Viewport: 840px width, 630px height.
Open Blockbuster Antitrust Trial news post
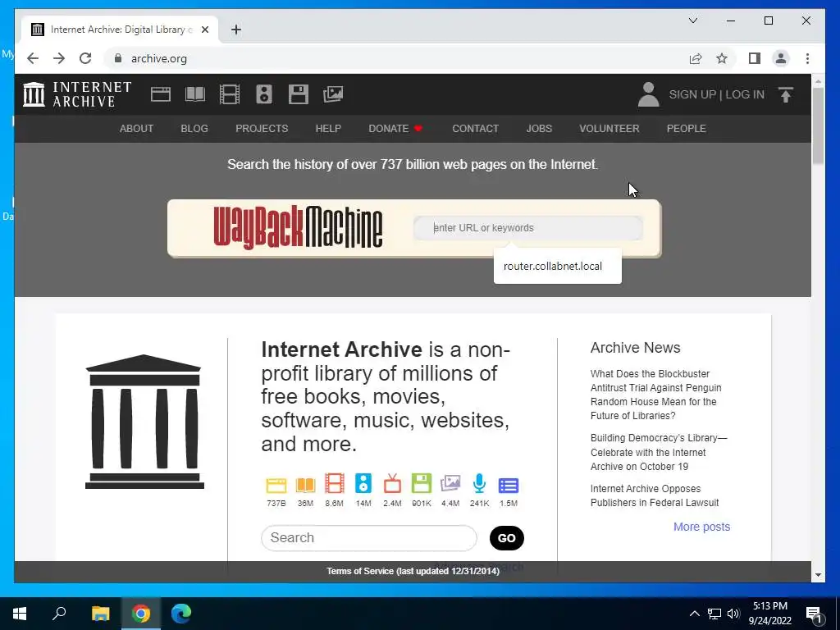point(655,395)
